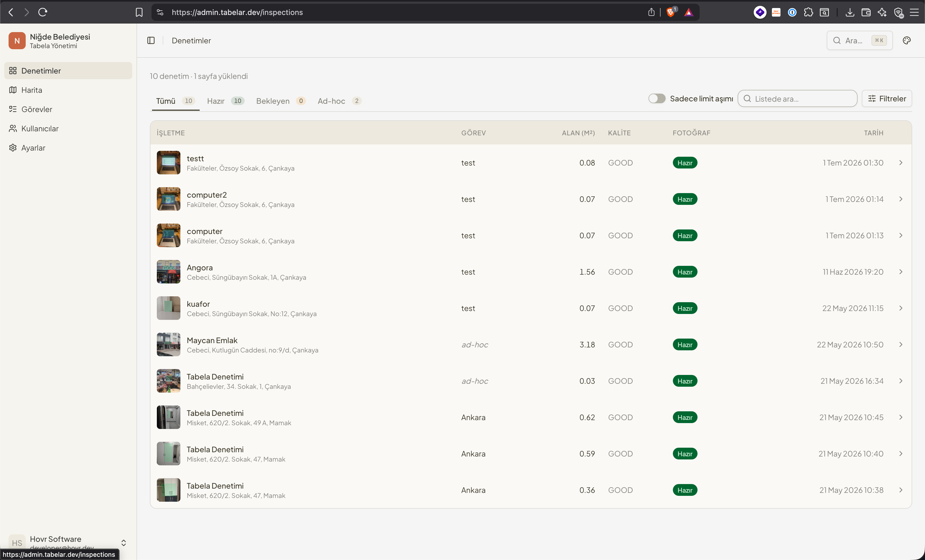The height and width of the screenshot is (560, 925).
Task: Open chevron for 21 May 2026 16:34 row
Action: [x=901, y=381]
